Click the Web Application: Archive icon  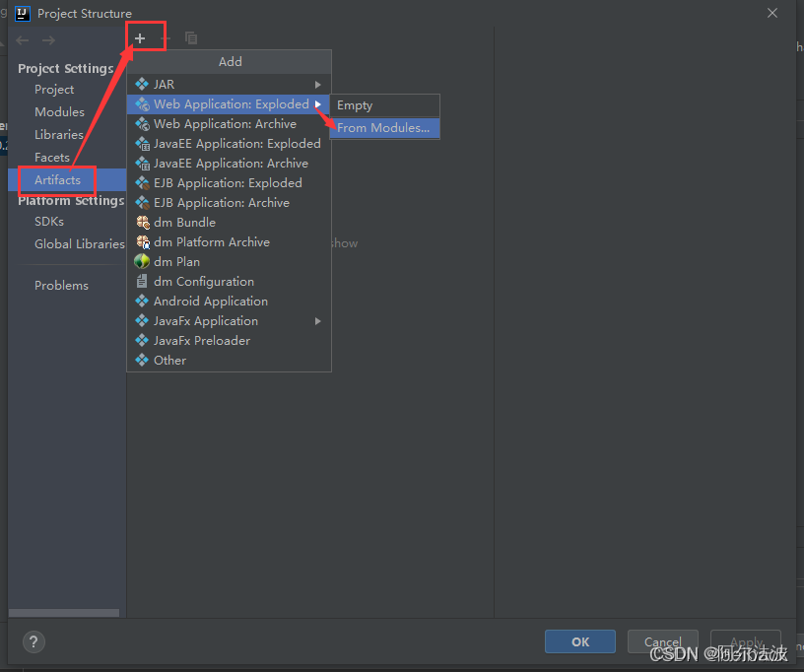pos(142,123)
